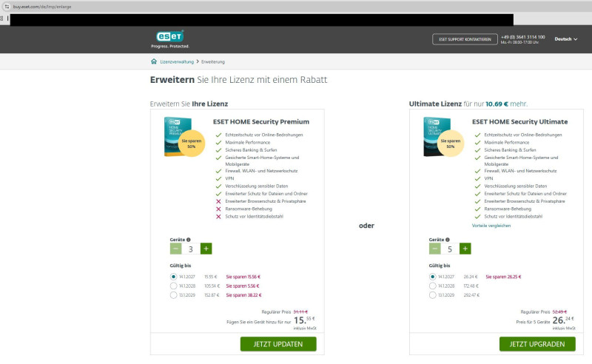Screen dimensions: 592x364
Task: Select Premium validity 14.1.2027 radio
Action: 173,277
